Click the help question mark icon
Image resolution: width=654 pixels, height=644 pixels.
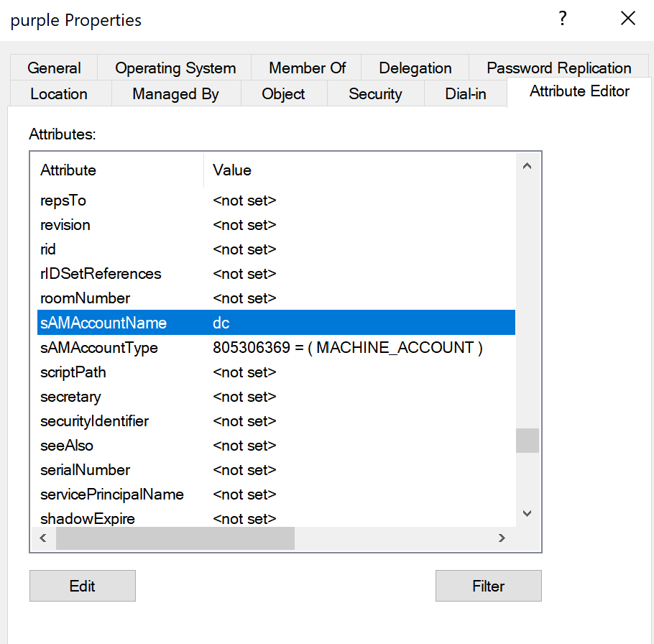(563, 19)
